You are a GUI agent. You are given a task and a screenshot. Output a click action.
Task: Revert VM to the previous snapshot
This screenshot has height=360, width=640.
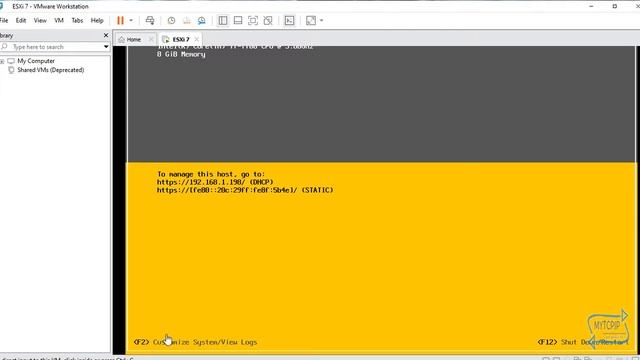point(187,20)
